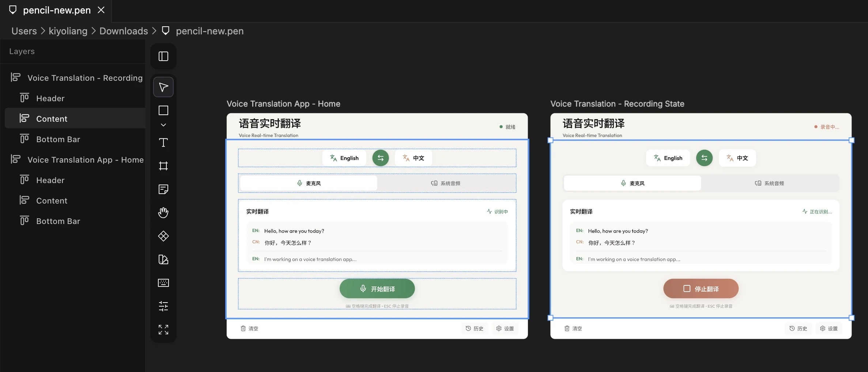Click the 停止翻译 stop translation button
Viewport: 868px width, 372px height.
click(x=701, y=288)
